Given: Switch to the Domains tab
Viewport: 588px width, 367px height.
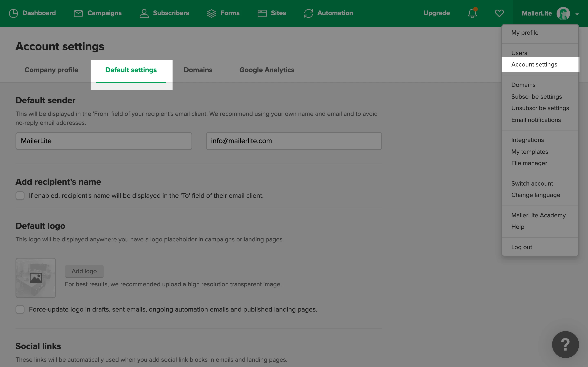Looking at the screenshot, I should [x=198, y=70].
